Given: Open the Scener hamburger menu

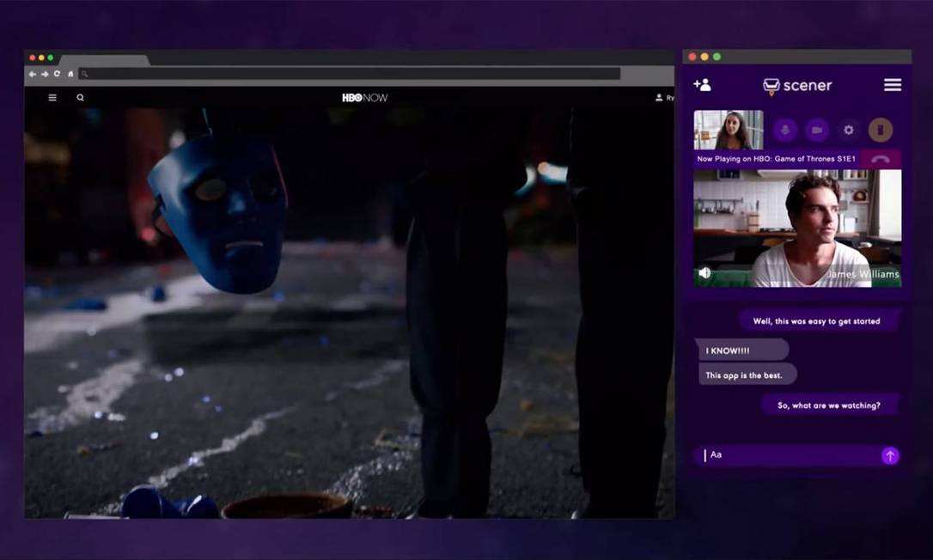Looking at the screenshot, I should (x=893, y=84).
